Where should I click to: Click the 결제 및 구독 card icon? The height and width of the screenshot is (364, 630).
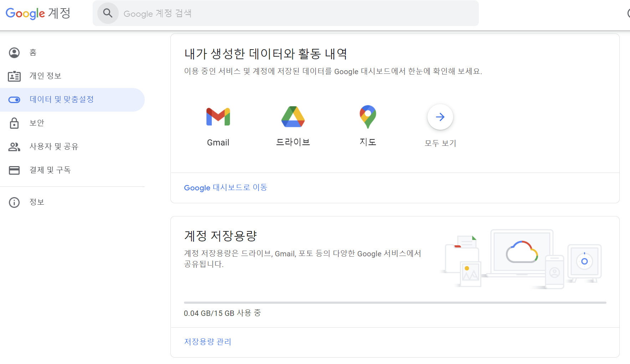[14, 170]
